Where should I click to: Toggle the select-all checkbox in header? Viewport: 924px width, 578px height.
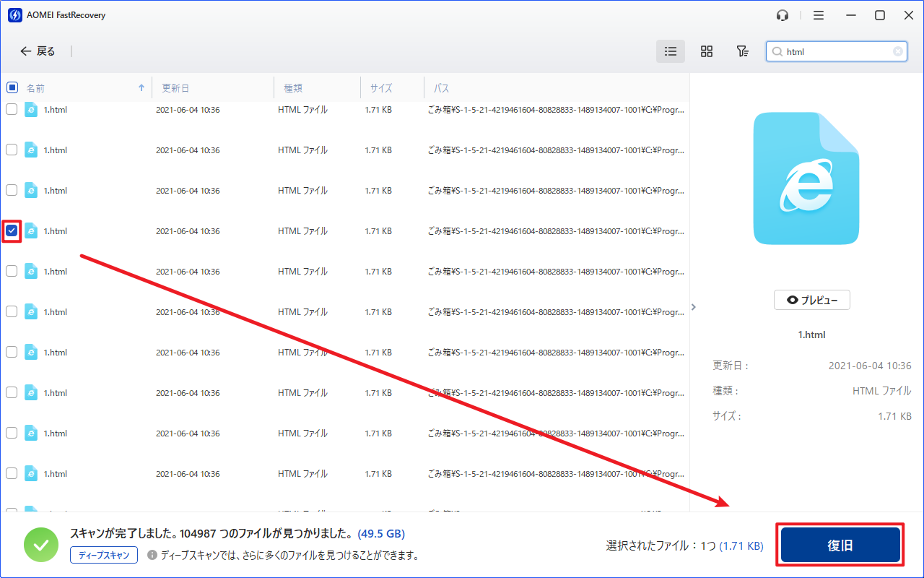click(x=12, y=87)
